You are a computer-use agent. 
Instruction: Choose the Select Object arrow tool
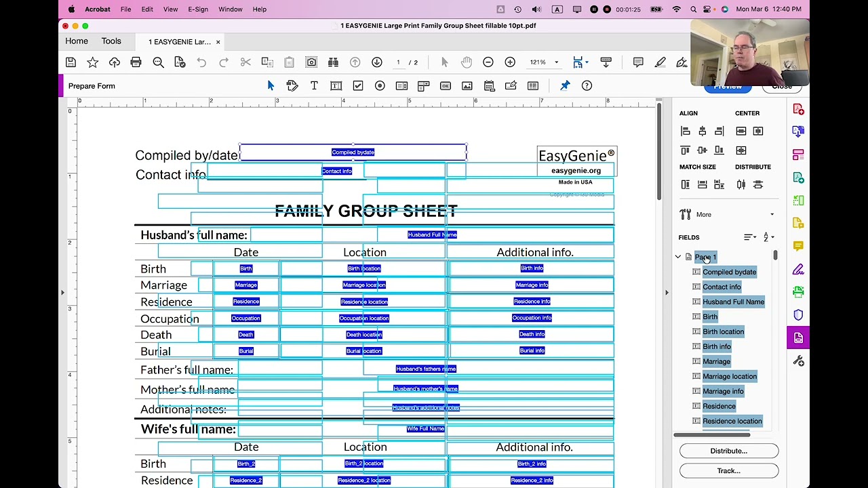pos(271,85)
